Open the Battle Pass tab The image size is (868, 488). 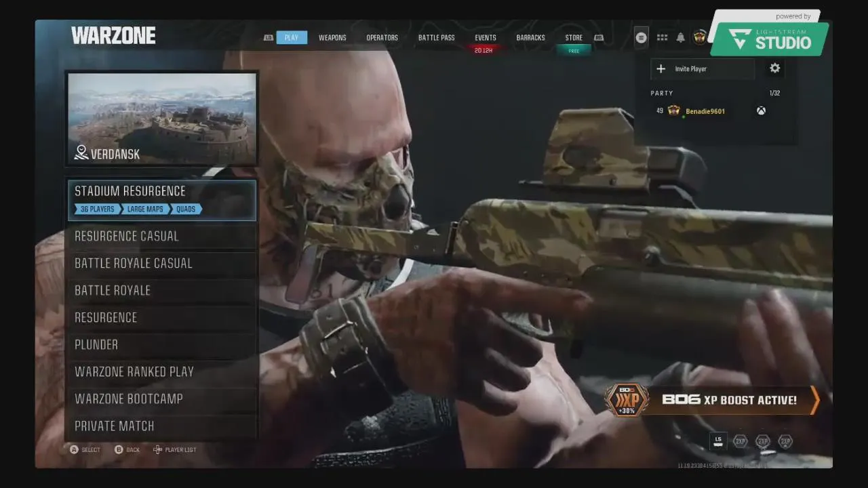click(x=437, y=37)
